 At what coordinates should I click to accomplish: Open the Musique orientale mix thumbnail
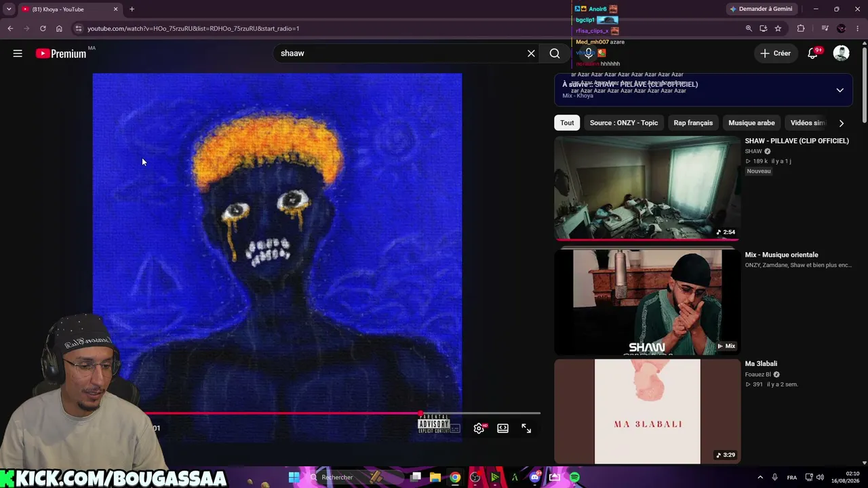(x=648, y=302)
